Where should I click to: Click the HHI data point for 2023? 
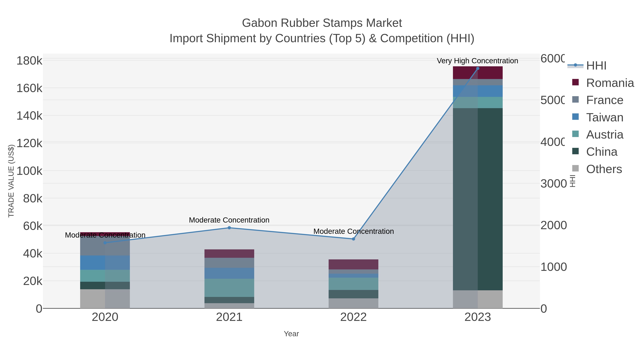(478, 68)
